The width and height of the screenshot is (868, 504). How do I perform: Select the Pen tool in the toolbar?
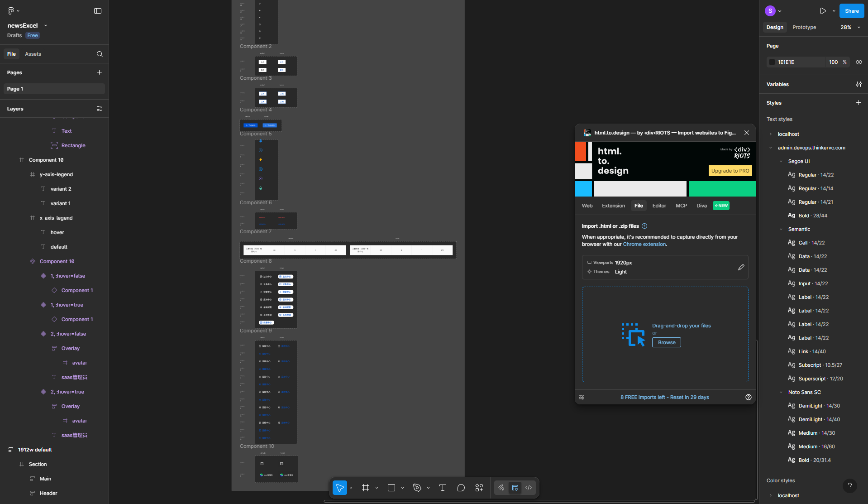(x=417, y=488)
